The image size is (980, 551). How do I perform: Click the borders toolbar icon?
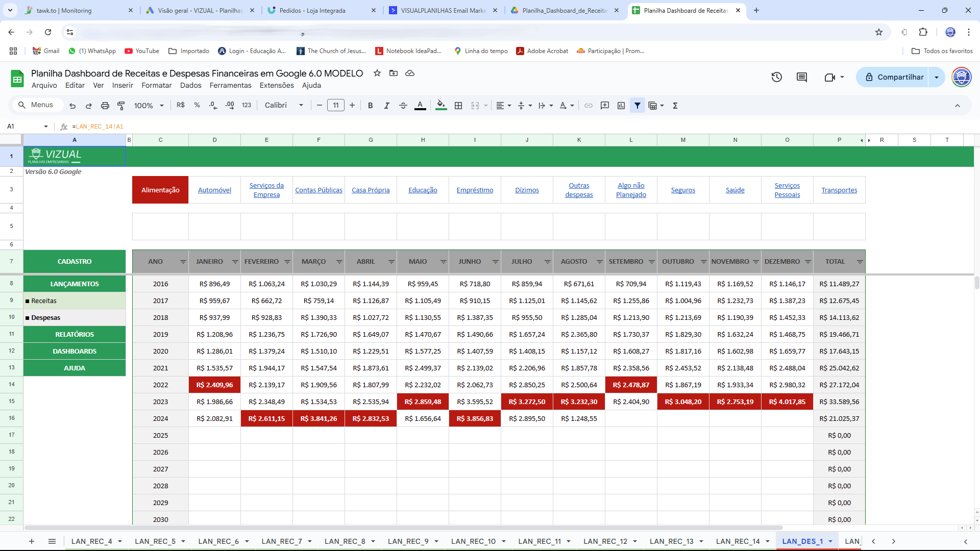click(458, 106)
